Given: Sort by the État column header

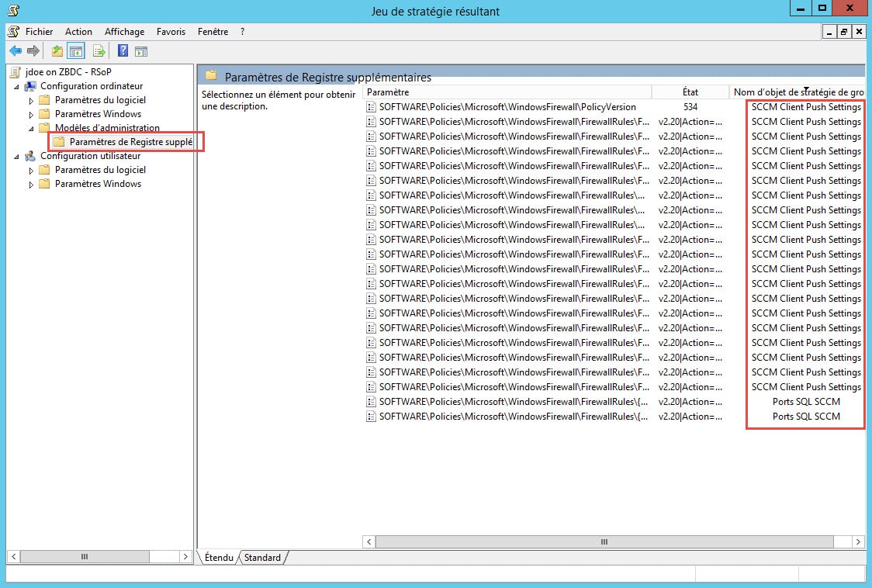Looking at the screenshot, I should click(690, 92).
